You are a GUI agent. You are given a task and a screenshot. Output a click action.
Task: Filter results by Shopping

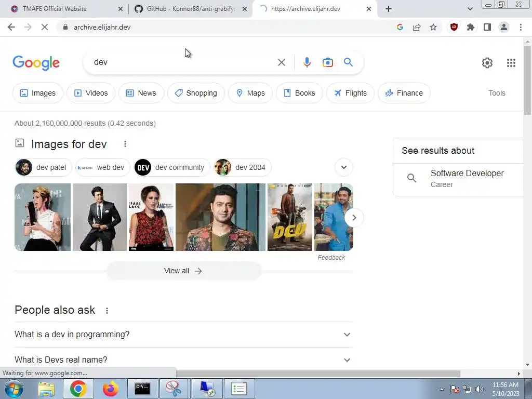[x=196, y=93]
